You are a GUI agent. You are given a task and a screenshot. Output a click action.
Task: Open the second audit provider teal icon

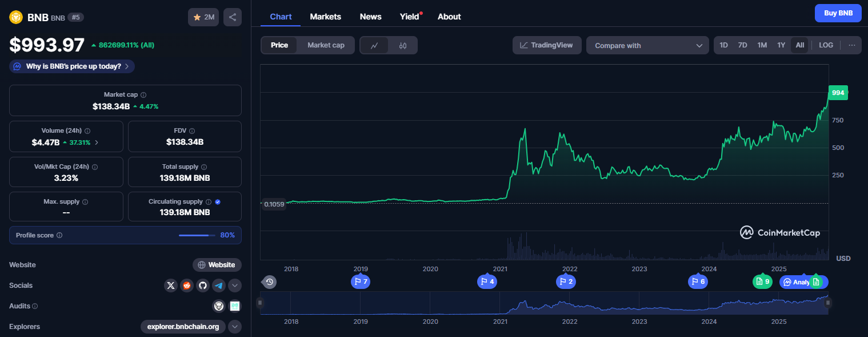tap(235, 306)
